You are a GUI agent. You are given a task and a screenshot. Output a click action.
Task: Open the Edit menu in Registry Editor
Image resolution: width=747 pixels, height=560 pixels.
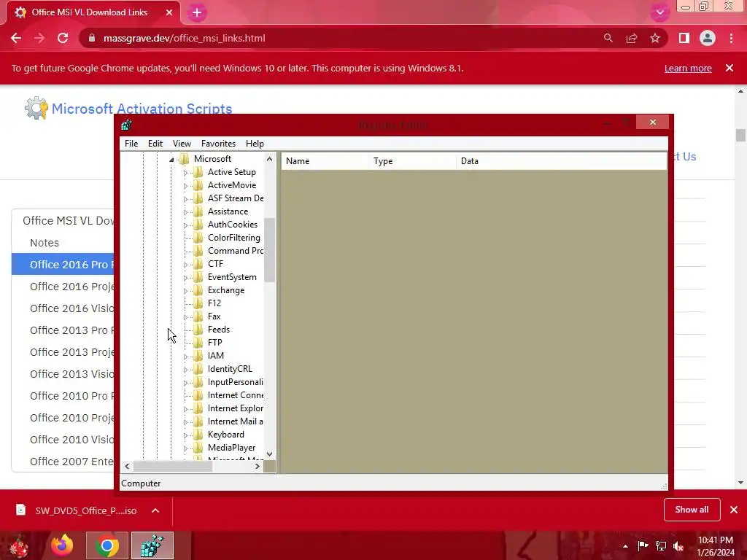tap(155, 144)
